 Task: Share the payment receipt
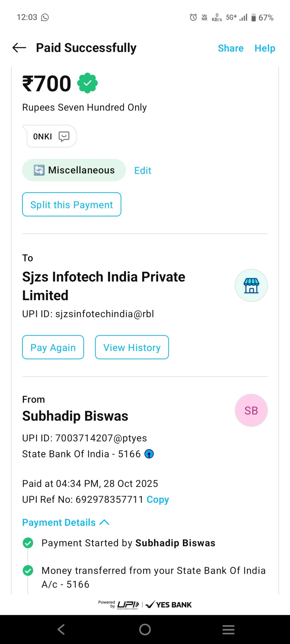231,48
